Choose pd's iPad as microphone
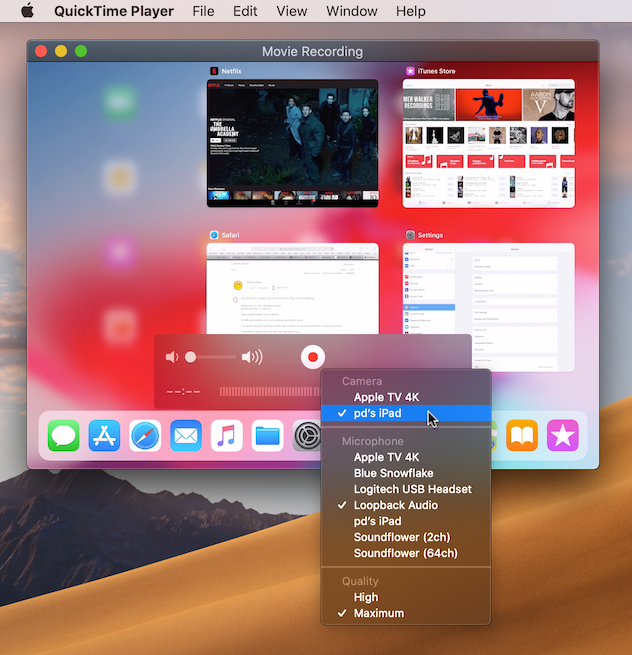The width and height of the screenshot is (632, 655). point(406,521)
